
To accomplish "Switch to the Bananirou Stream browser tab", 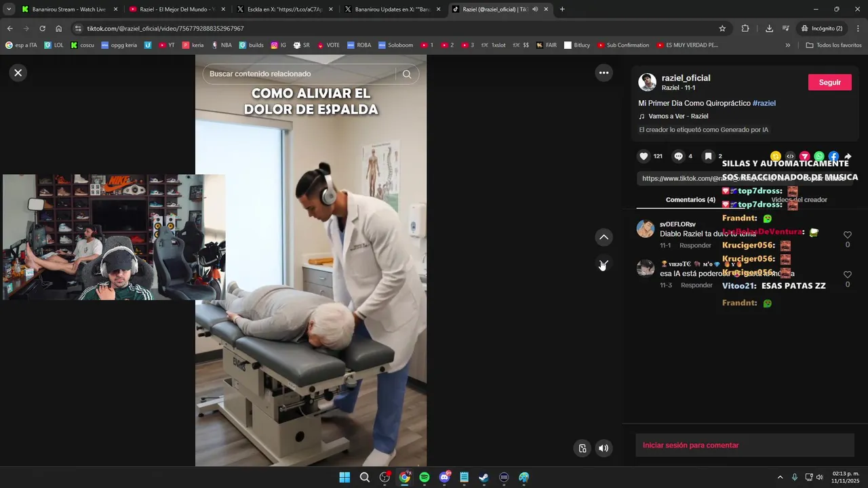I will tap(68, 9).
